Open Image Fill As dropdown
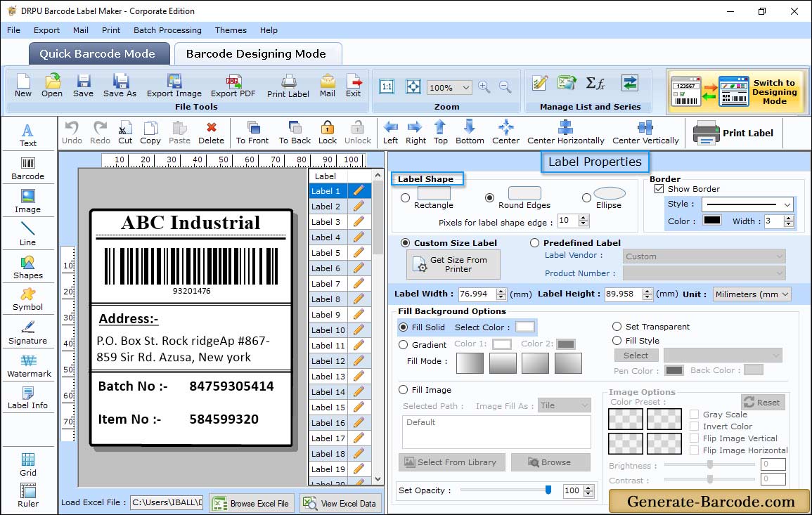Viewport: 812px width, 515px height. pyautogui.click(x=565, y=405)
